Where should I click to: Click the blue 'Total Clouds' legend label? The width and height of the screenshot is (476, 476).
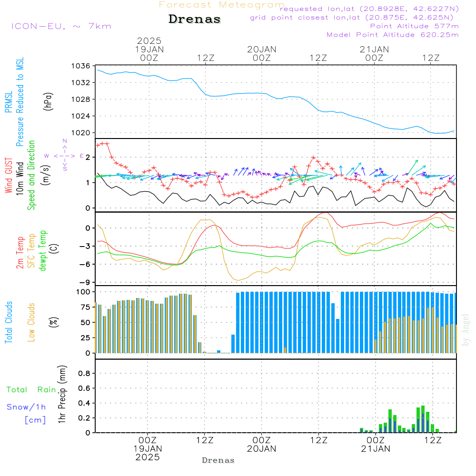tap(9, 322)
